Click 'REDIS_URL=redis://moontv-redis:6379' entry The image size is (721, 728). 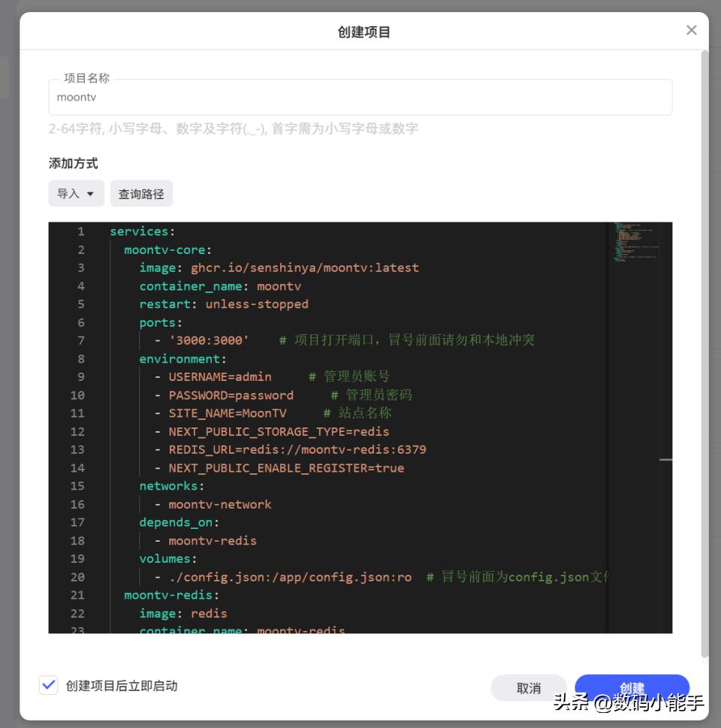click(297, 449)
